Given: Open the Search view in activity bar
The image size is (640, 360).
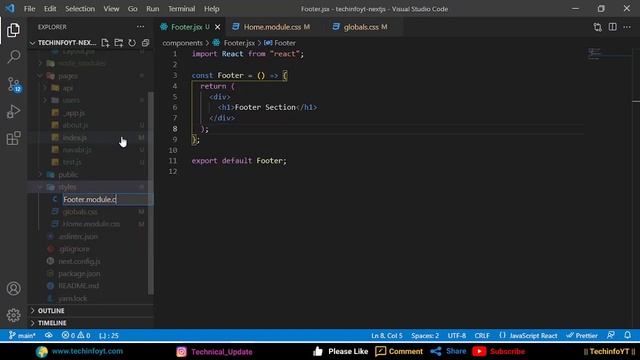Looking at the screenshot, I should 13,57.
